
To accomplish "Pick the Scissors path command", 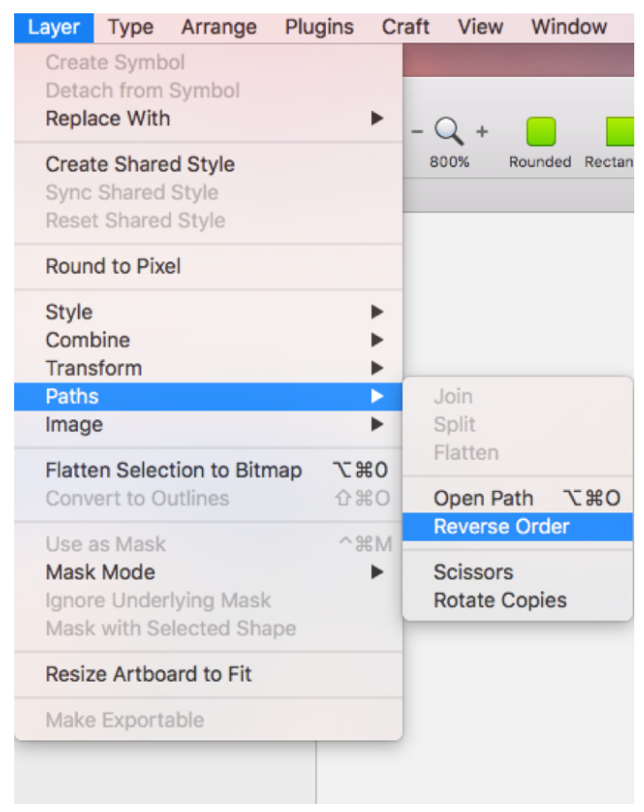I will (x=473, y=572).
